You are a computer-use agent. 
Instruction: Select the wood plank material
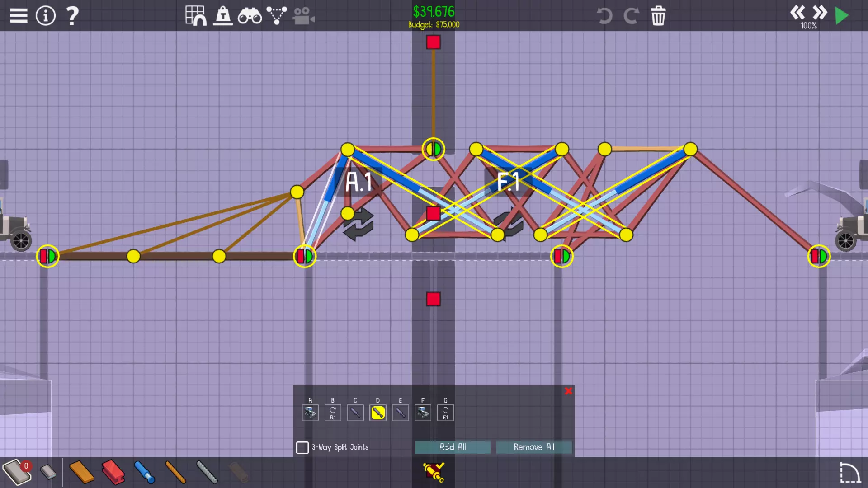(81, 472)
